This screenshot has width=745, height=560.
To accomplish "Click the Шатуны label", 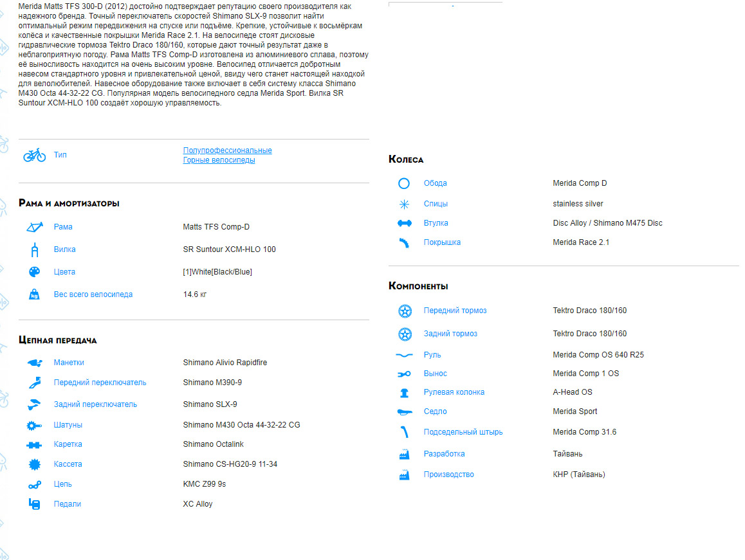I will [68, 424].
